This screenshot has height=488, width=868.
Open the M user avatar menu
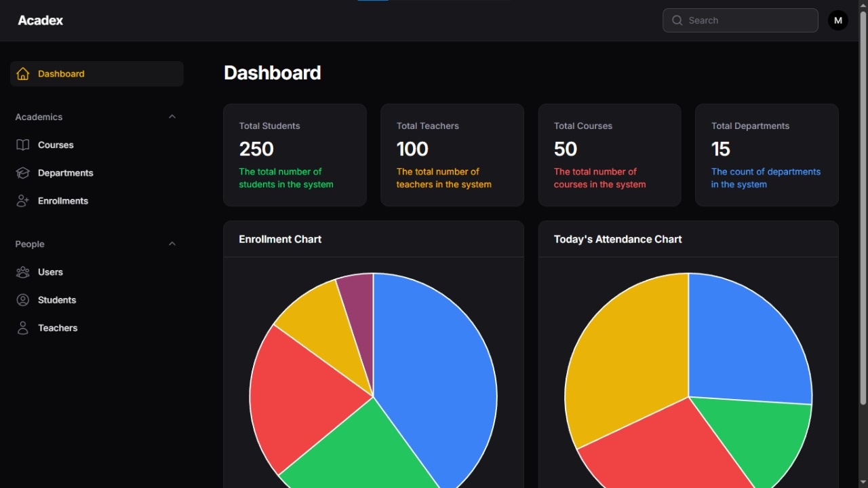pos(837,20)
